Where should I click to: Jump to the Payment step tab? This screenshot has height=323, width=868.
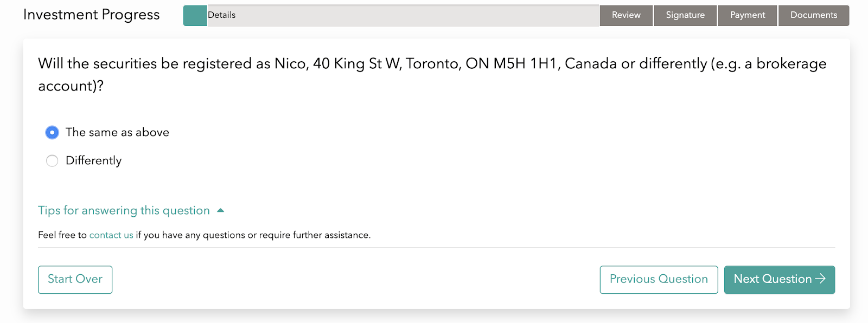pyautogui.click(x=748, y=15)
